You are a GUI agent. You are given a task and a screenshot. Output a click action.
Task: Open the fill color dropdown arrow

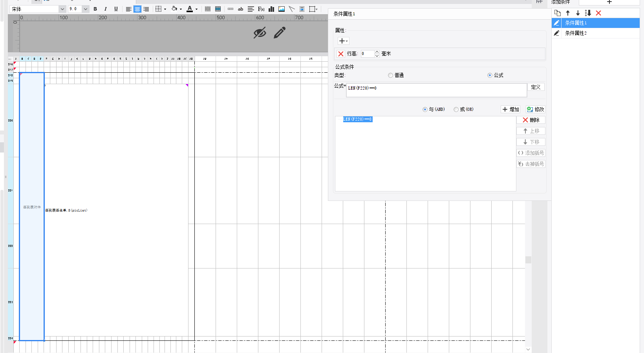pyautogui.click(x=181, y=9)
